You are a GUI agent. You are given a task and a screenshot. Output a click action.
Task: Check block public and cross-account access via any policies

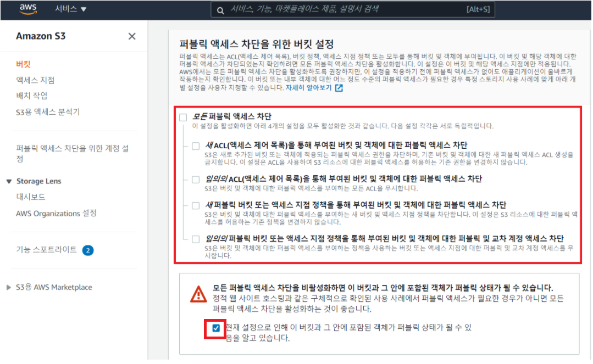(x=196, y=239)
